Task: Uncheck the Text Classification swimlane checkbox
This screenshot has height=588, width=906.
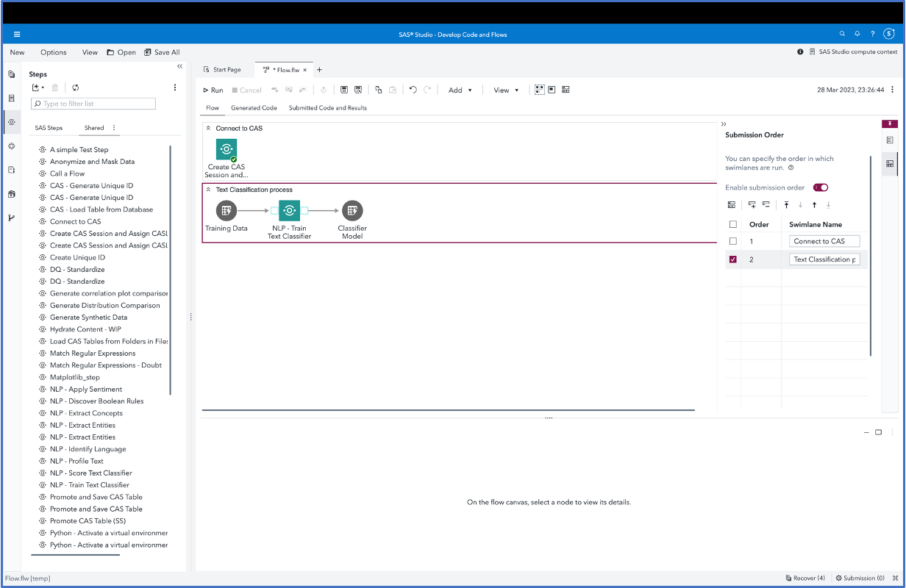Action: pyautogui.click(x=732, y=259)
